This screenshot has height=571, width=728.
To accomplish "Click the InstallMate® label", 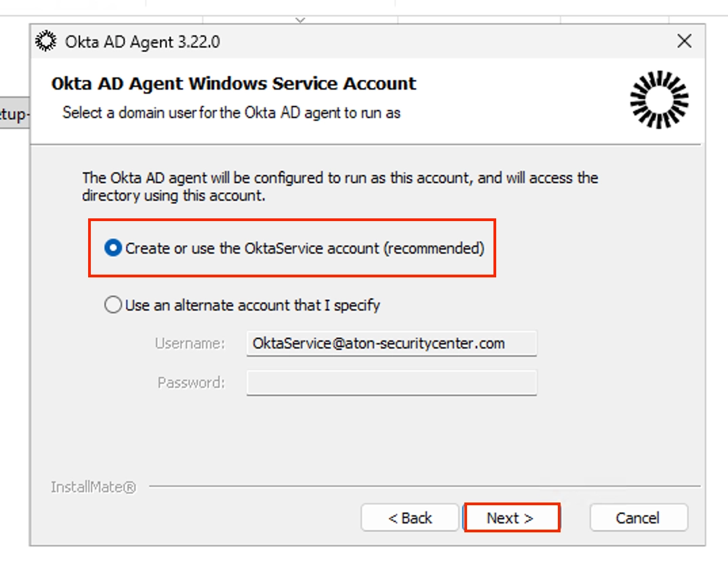I will [x=94, y=487].
